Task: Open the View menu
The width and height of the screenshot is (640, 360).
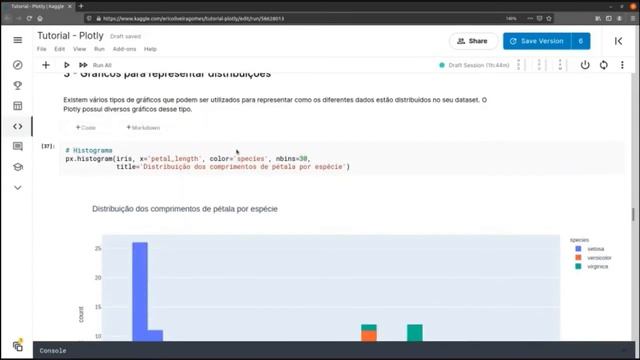Action: click(x=80, y=49)
